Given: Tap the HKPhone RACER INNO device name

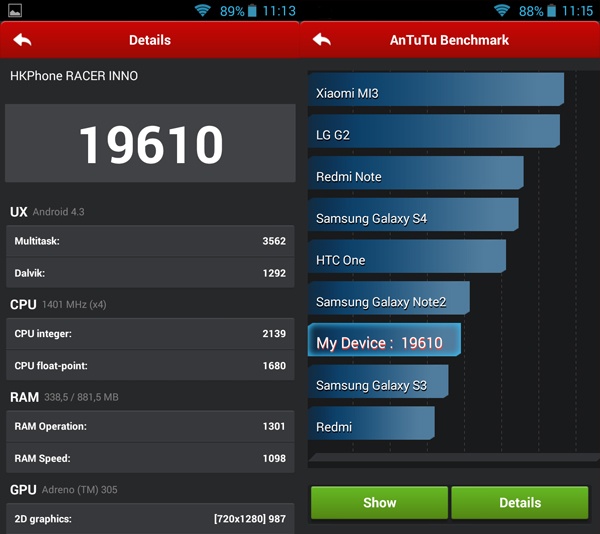Looking at the screenshot, I should [x=74, y=76].
